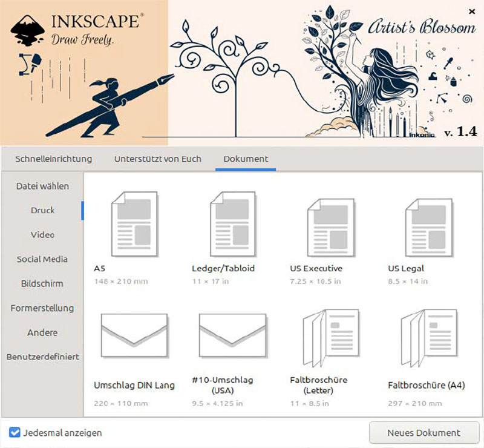
Task: Click the '148 × 210 mm' size text
Action: pyautogui.click(x=122, y=282)
